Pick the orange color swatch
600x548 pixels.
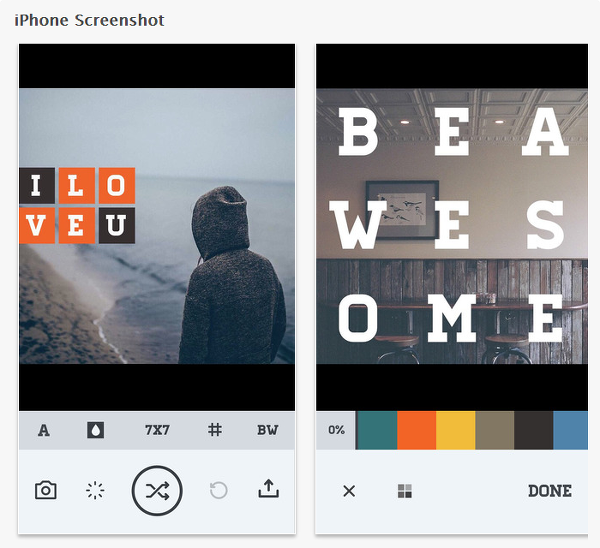(417, 430)
